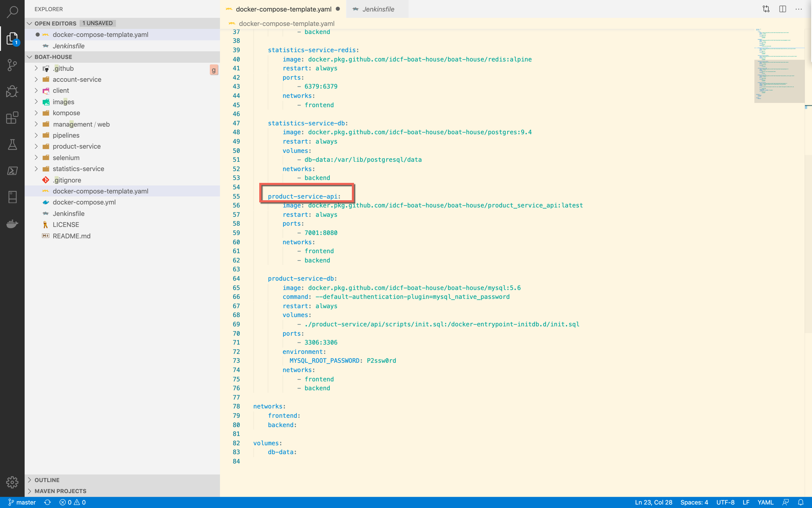This screenshot has height=508, width=812.
Task: Expand the pipelines folder
Action: [36, 135]
